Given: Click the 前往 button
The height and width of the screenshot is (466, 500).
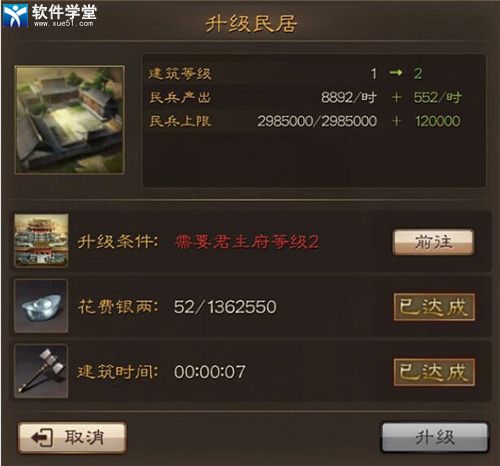Looking at the screenshot, I should [433, 242].
